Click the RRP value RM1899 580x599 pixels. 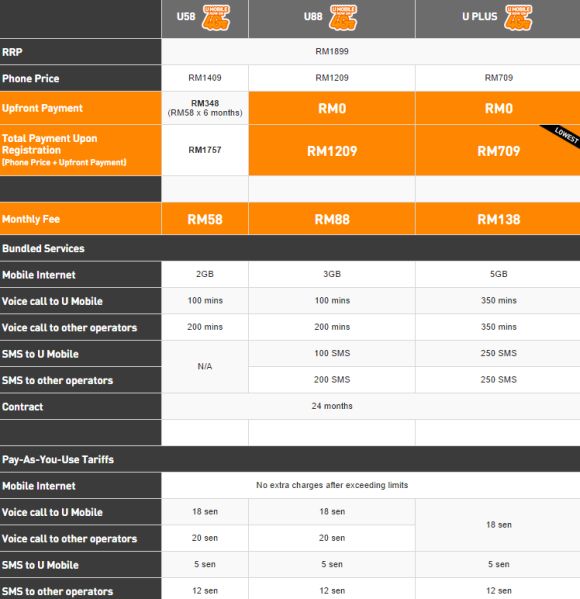(332, 51)
